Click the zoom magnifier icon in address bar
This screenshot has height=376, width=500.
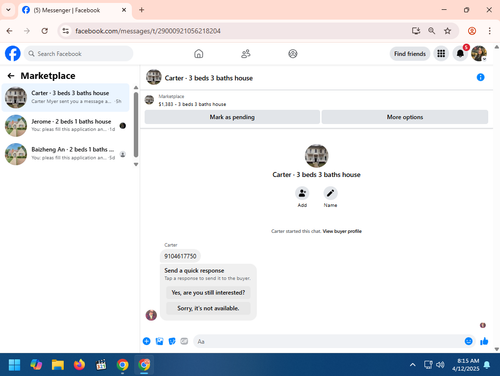[431, 31]
